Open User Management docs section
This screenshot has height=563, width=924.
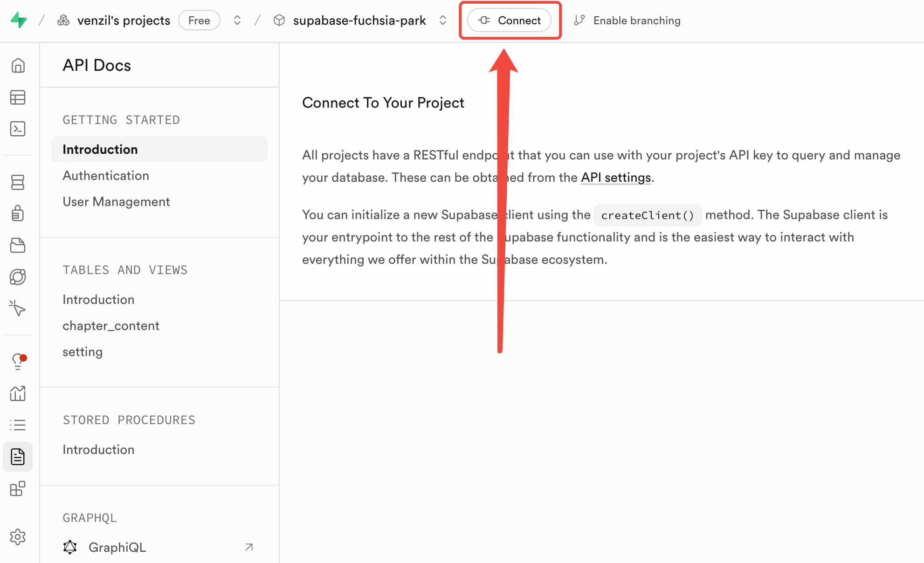[x=116, y=202]
